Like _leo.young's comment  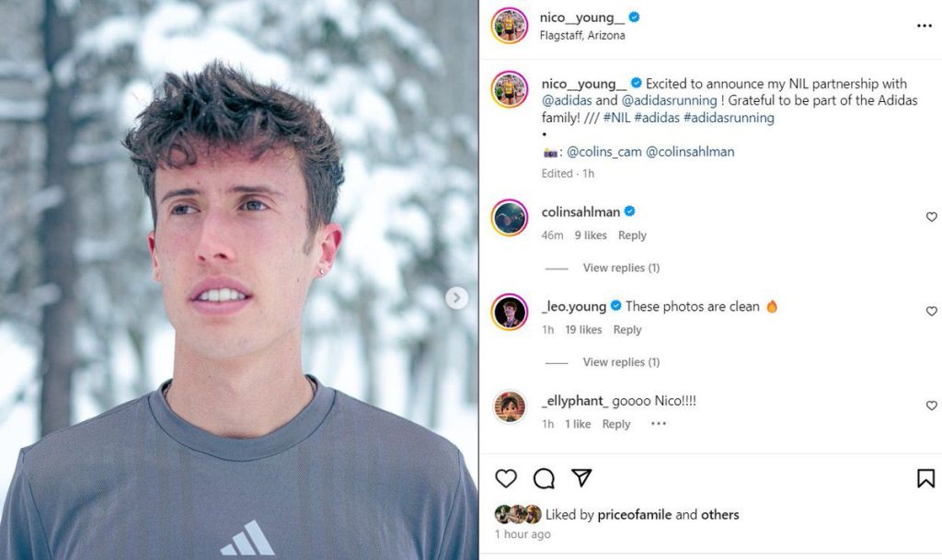coord(931,312)
